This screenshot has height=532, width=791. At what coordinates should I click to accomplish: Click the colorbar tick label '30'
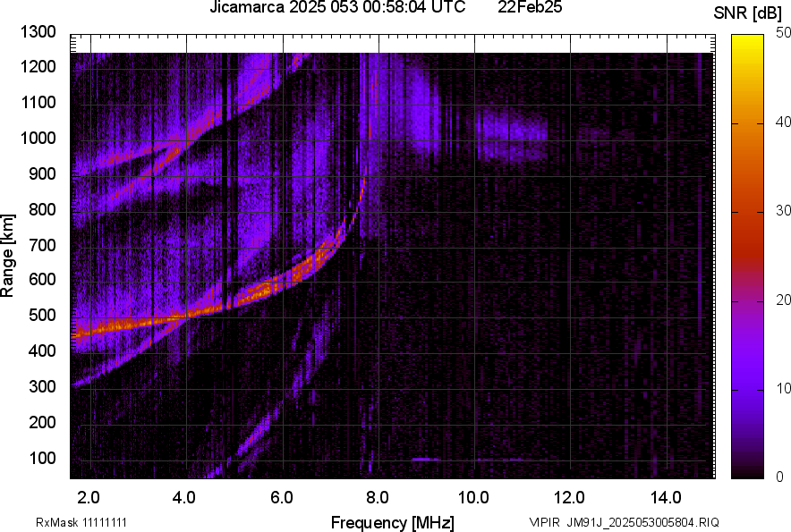pos(783,211)
